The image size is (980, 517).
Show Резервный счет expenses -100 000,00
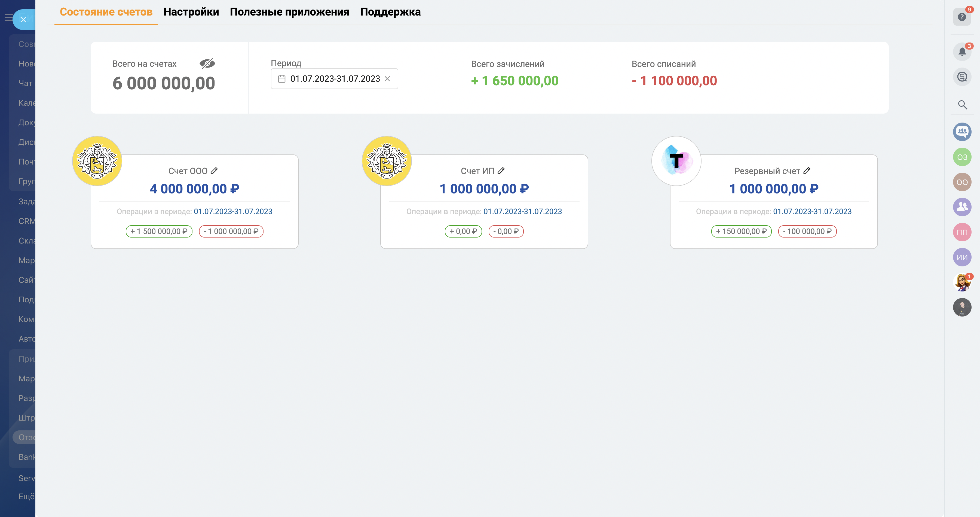pos(807,232)
